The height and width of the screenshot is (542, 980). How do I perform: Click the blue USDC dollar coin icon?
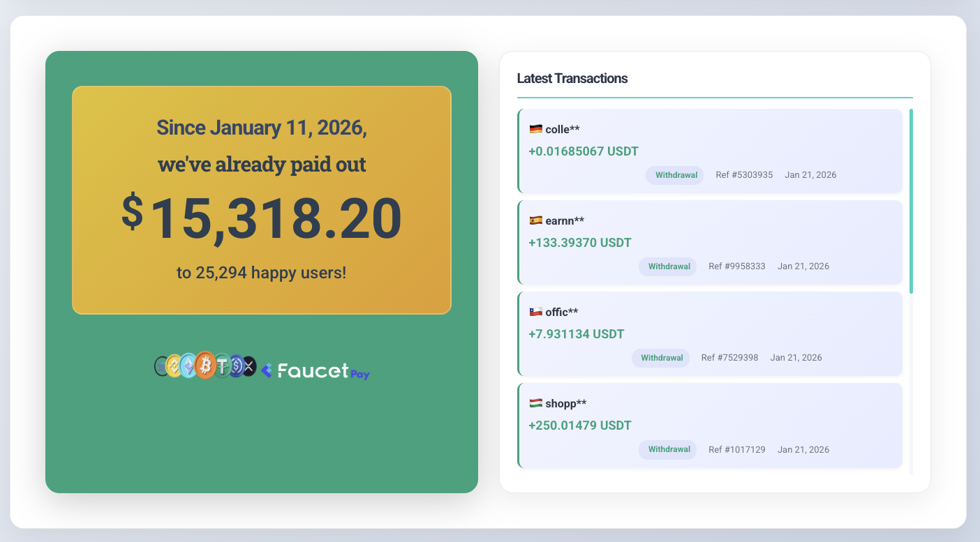tap(237, 366)
